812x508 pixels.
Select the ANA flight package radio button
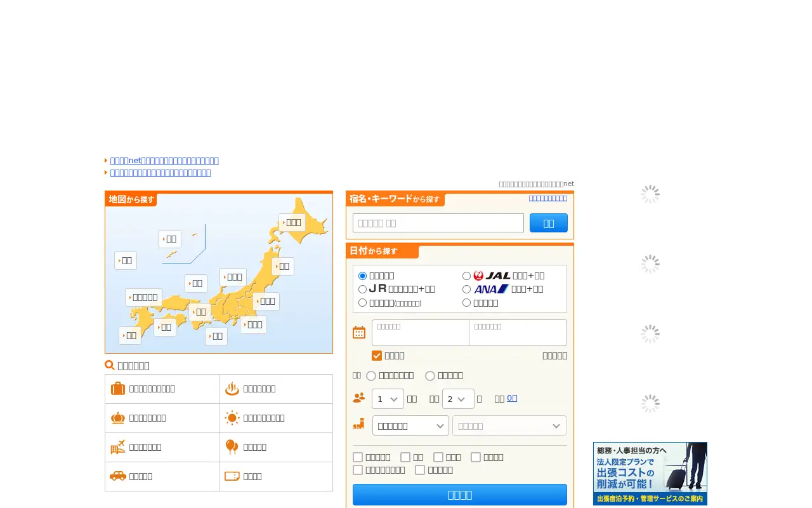point(466,289)
